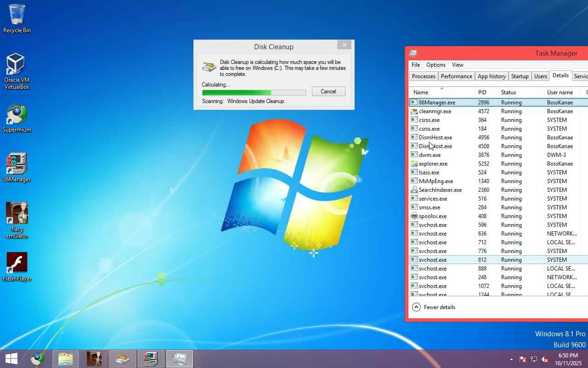This screenshot has width=588, height=368.
Task: Open File Explorer from the taskbar
Action: [66, 359]
